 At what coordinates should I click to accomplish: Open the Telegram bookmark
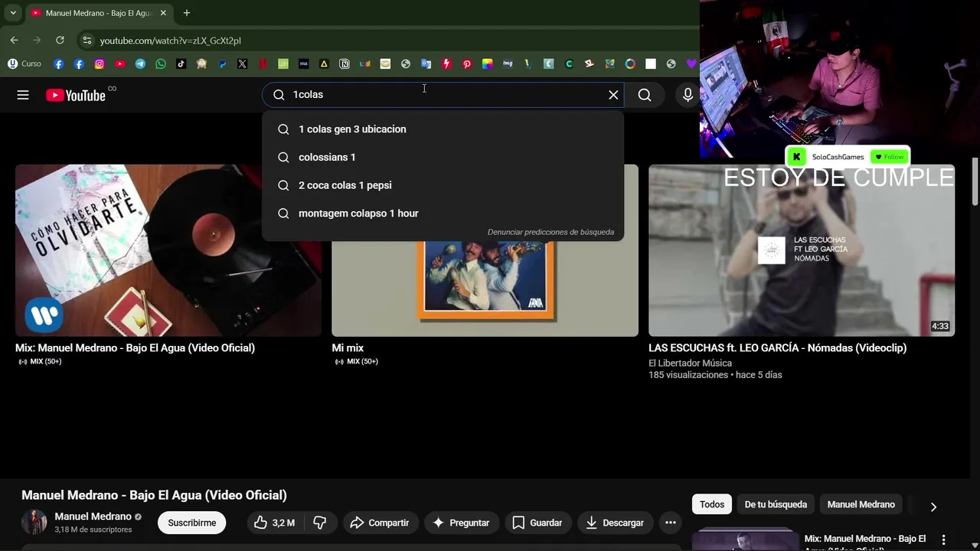tap(140, 64)
